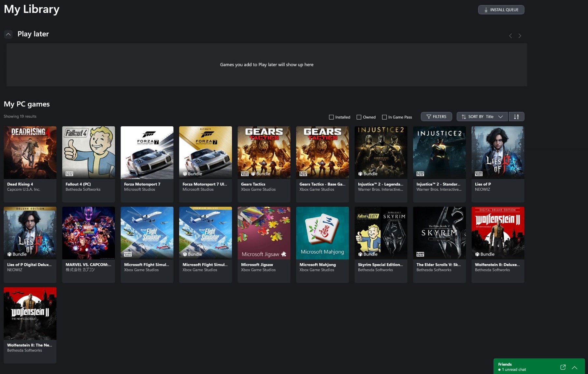Enable the Installed filter checkbox

pos(331,117)
